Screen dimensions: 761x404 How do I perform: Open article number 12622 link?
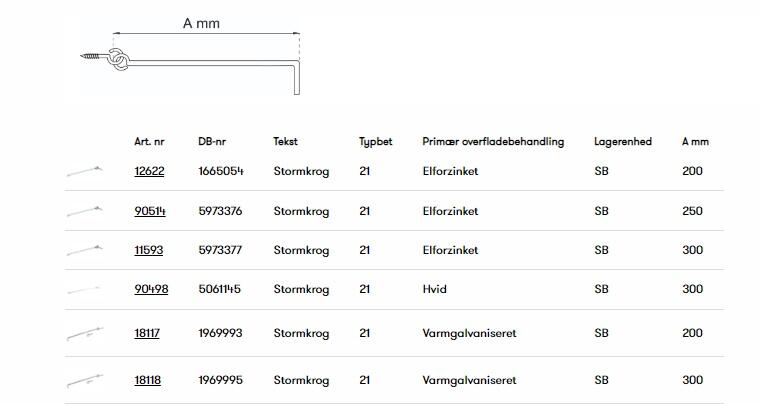pyautogui.click(x=149, y=171)
